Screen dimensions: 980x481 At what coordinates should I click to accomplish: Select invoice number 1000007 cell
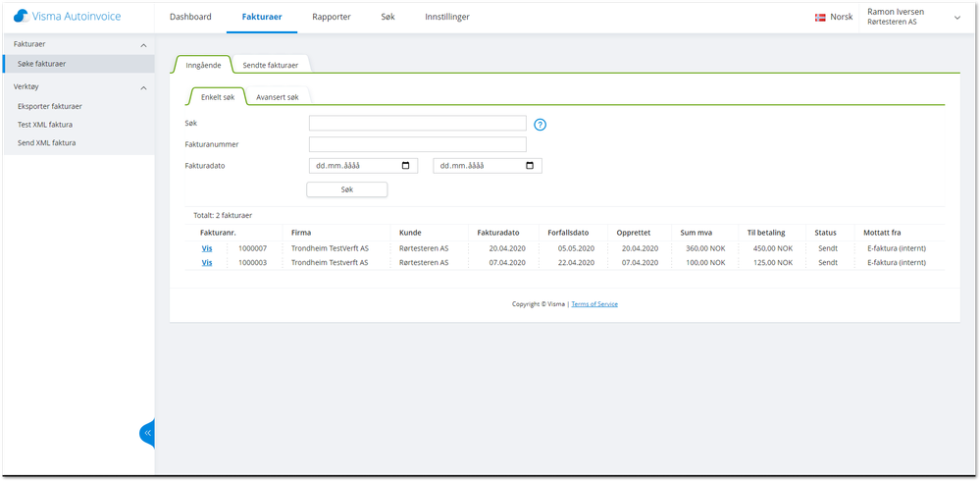(252, 248)
